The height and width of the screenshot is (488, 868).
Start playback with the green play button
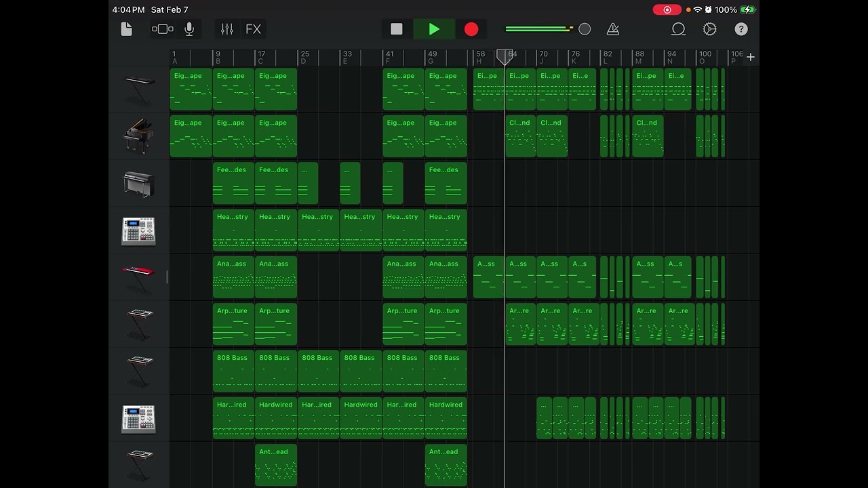click(x=434, y=29)
